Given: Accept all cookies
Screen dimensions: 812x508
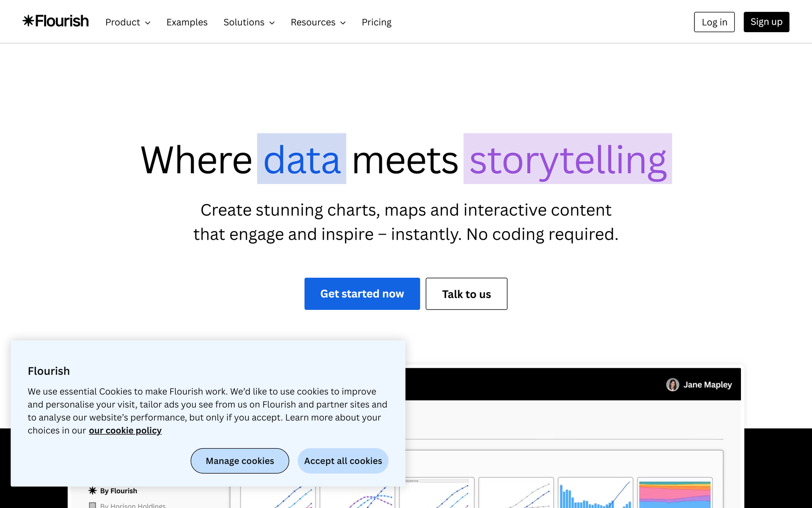Looking at the screenshot, I should [x=343, y=461].
